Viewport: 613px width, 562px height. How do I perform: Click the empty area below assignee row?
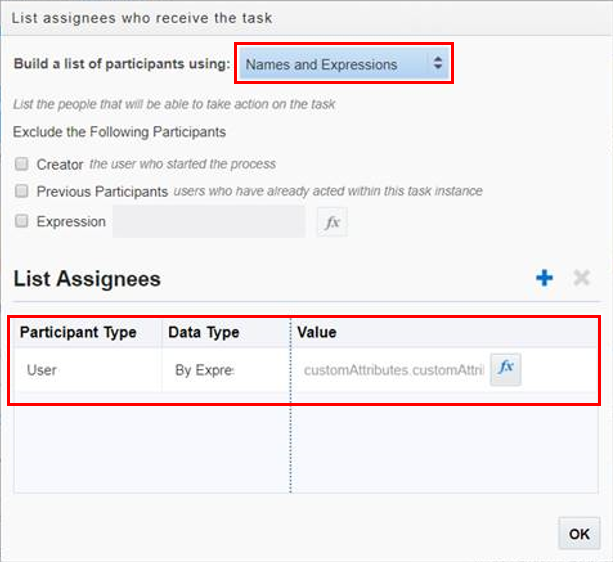(x=150, y=445)
